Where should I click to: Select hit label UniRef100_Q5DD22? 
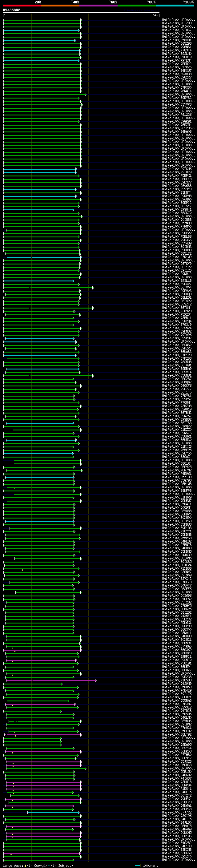(177, 64)
